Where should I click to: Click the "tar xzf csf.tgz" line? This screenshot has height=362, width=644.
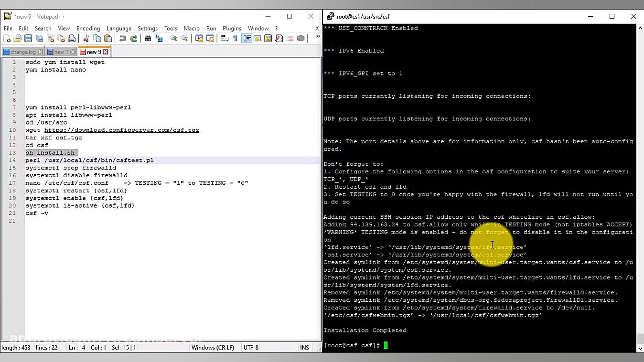pos(54,138)
